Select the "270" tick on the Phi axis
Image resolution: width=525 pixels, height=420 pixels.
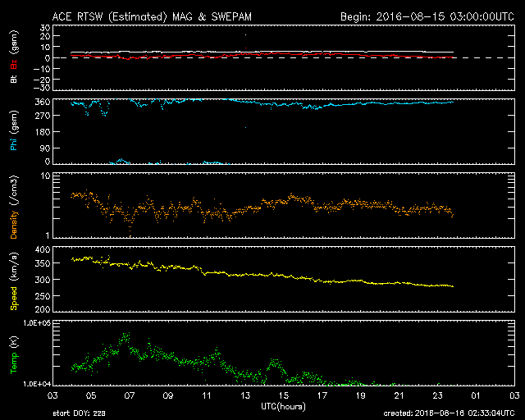[x=43, y=116]
